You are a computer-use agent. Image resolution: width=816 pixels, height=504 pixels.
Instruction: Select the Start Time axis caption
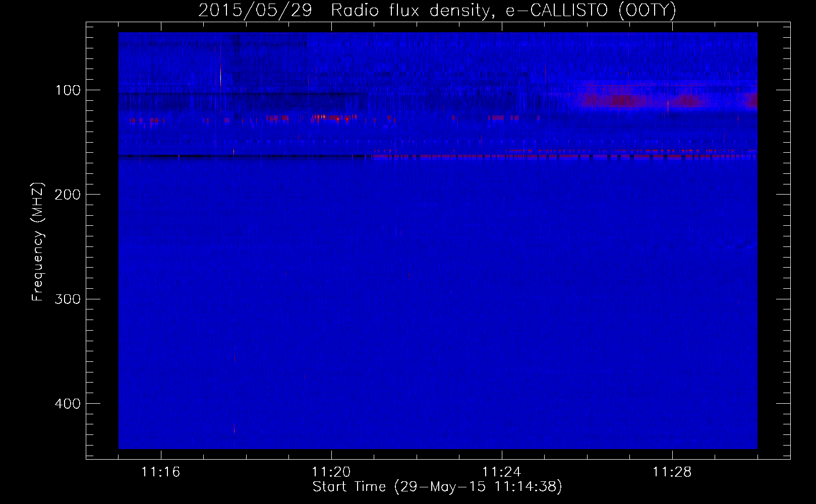[437, 487]
